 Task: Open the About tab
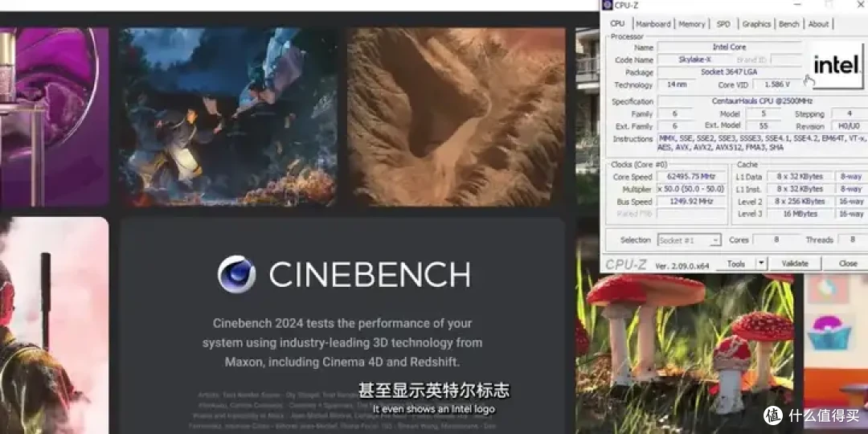(818, 24)
